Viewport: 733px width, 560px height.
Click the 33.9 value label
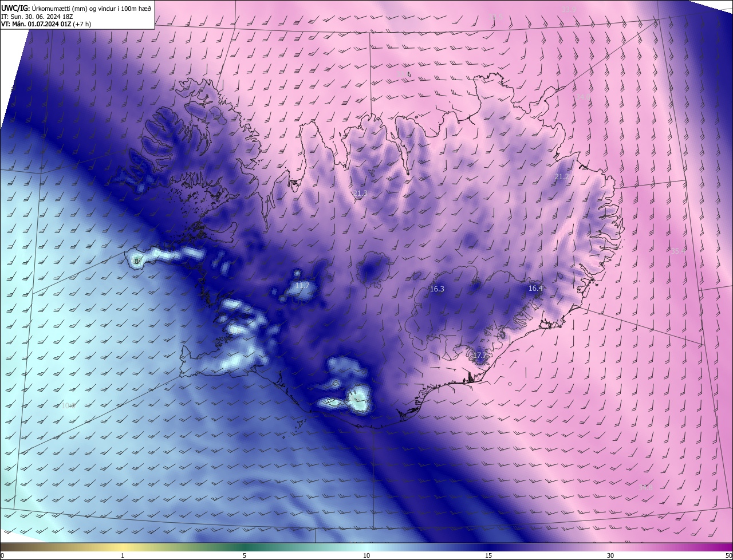pos(569,9)
